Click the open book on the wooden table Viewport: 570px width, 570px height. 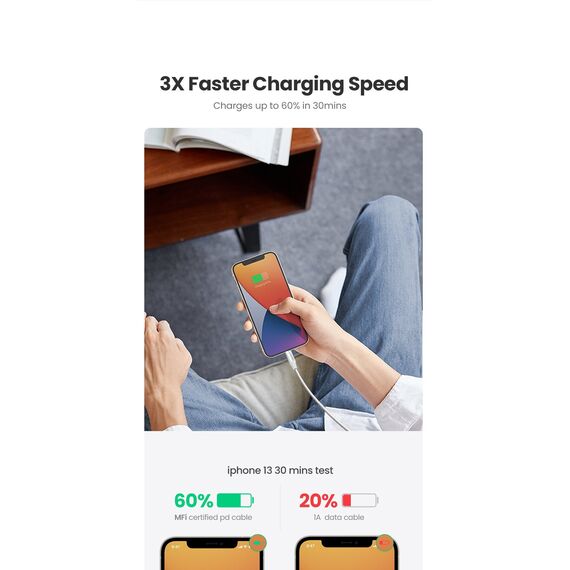(218, 145)
